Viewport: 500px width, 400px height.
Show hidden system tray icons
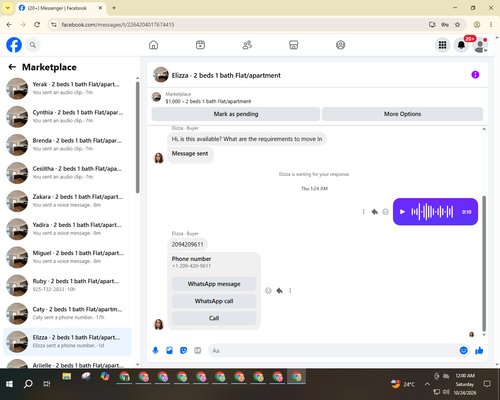point(427,384)
